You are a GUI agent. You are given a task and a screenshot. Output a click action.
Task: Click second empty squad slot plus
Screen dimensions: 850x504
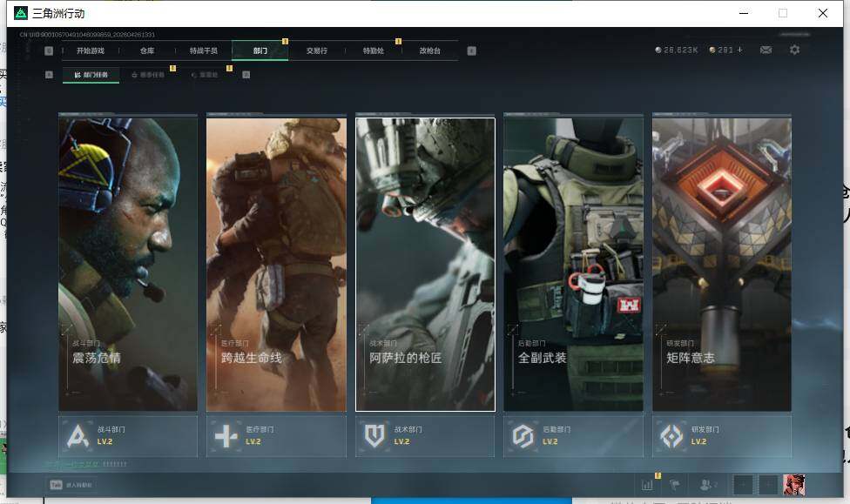click(x=768, y=485)
